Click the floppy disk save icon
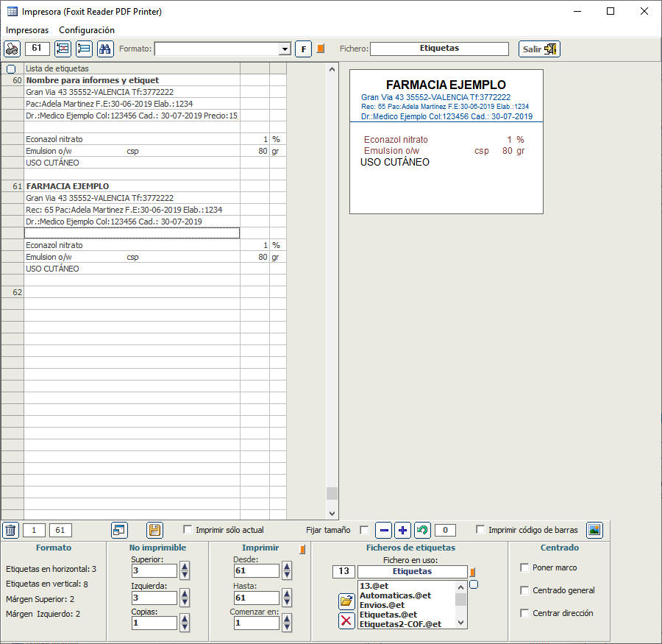The height and width of the screenshot is (644, 662). pos(154,530)
